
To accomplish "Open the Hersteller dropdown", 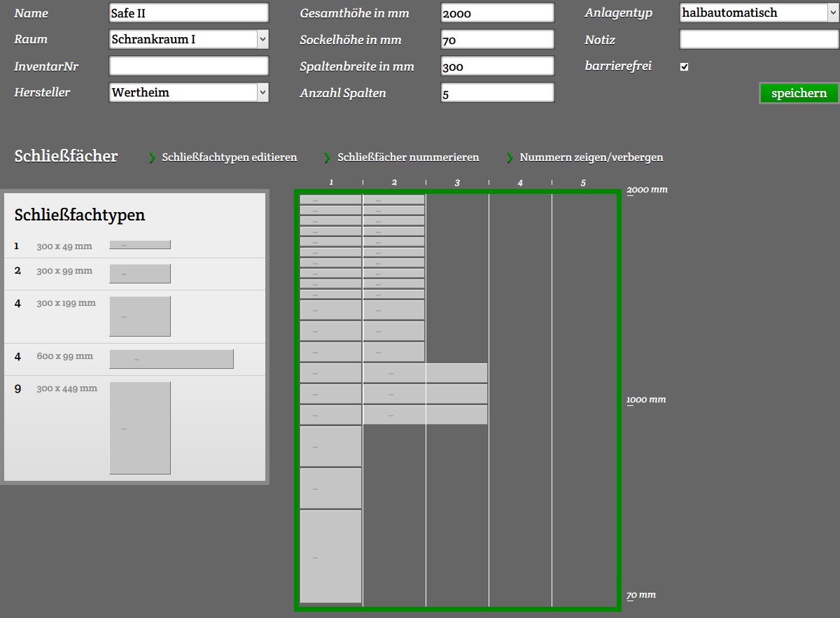I will tap(189, 92).
